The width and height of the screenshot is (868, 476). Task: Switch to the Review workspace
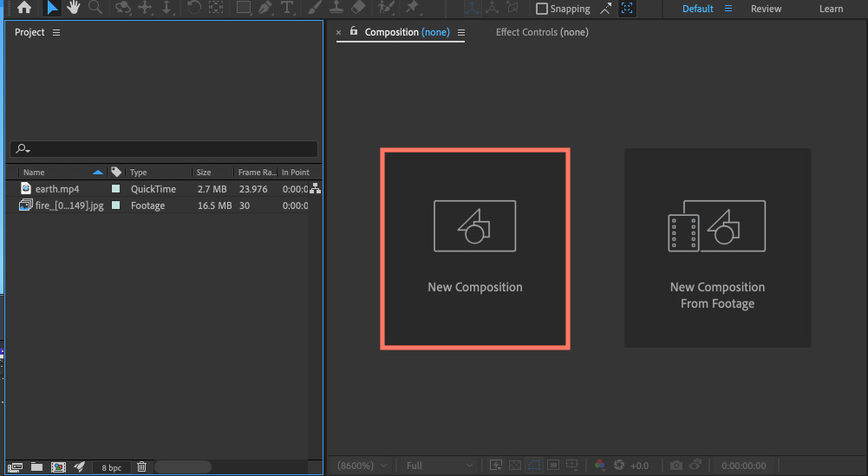pyautogui.click(x=767, y=9)
